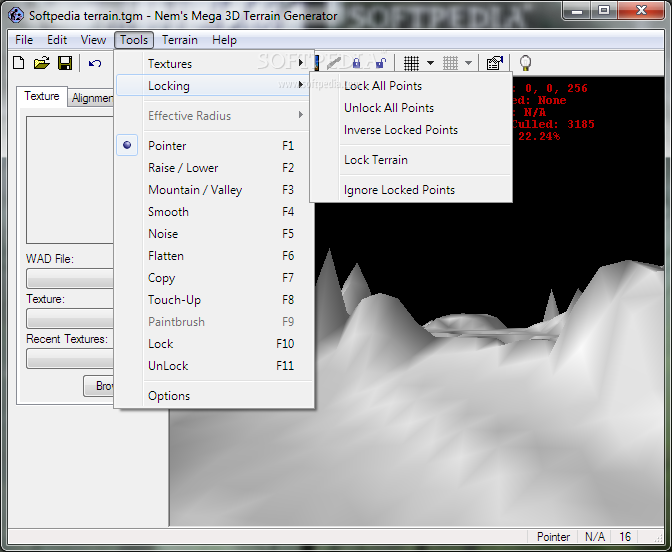Click the New file icon

19,63
